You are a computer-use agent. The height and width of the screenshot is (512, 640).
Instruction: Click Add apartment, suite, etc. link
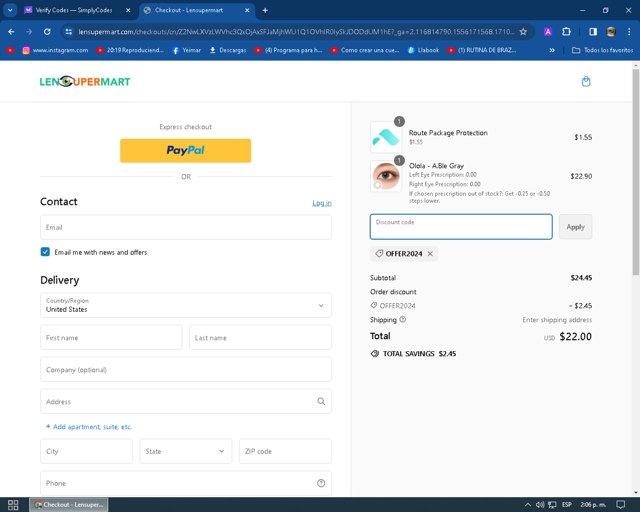pyautogui.click(x=89, y=427)
